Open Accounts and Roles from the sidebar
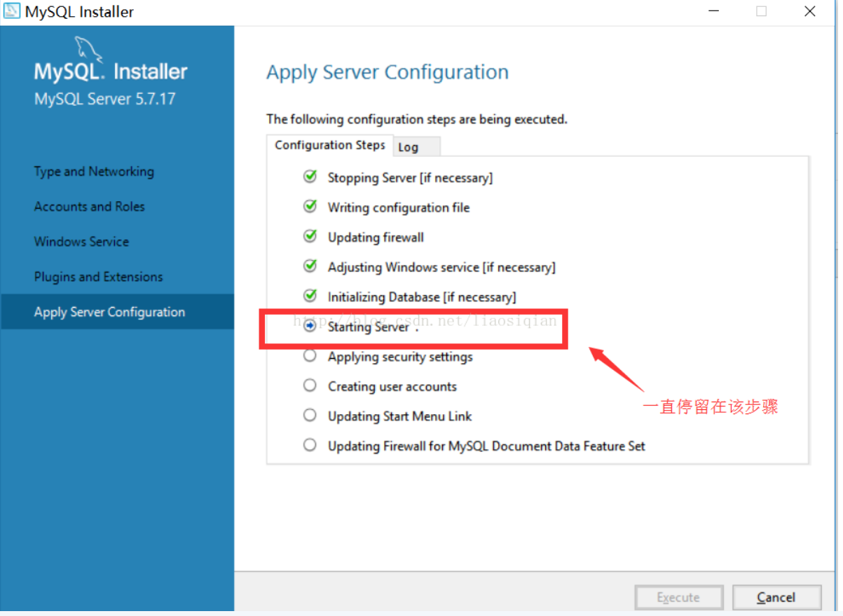This screenshot has height=616, width=843. coord(89,206)
